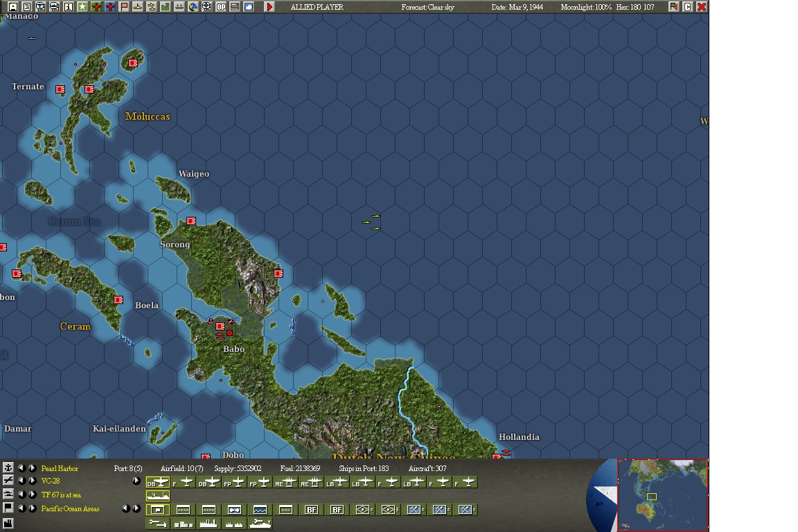The height and width of the screenshot is (532, 798).
Task: Click the flag icon beside the C button
Action: click(674, 7)
